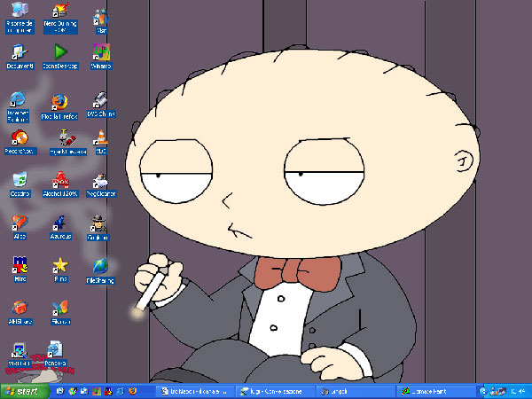Open the Windows start menu

tap(25, 392)
